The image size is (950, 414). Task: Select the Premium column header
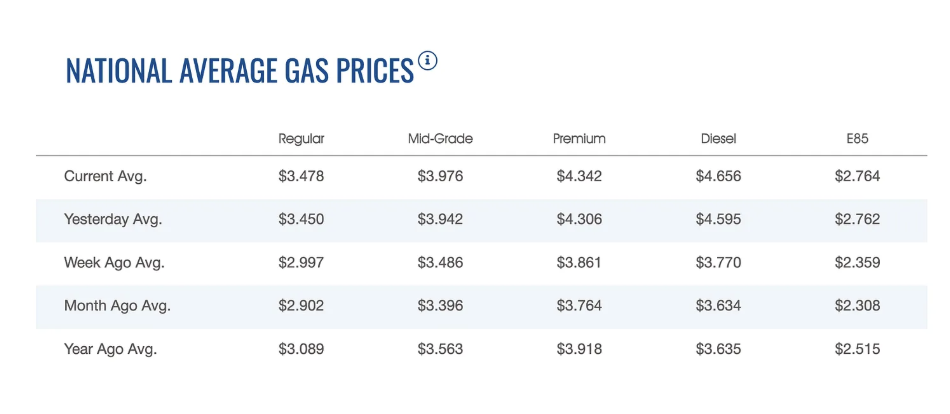click(579, 138)
